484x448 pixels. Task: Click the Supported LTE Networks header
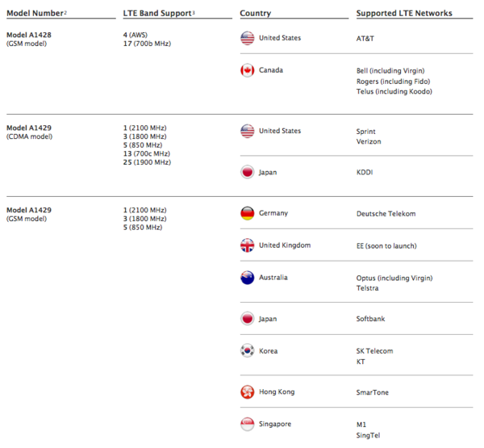404,14
